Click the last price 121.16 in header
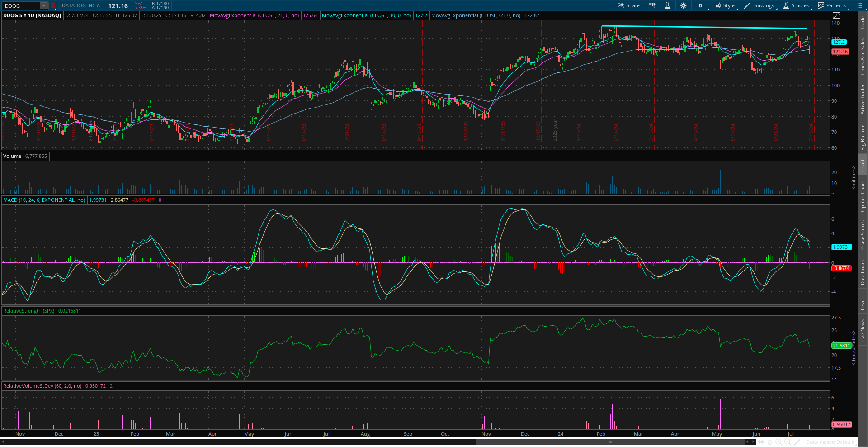The width and height of the screenshot is (868, 447). tap(118, 6)
